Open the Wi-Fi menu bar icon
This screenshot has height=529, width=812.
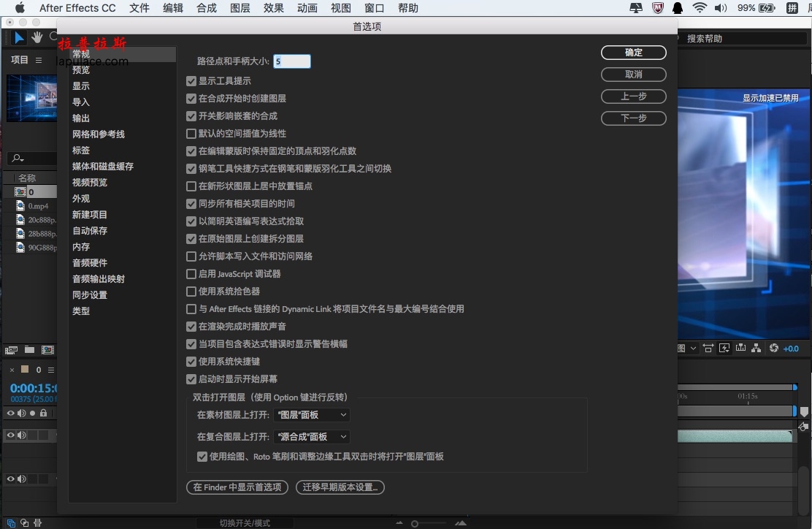pyautogui.click(x=700, y=8)
